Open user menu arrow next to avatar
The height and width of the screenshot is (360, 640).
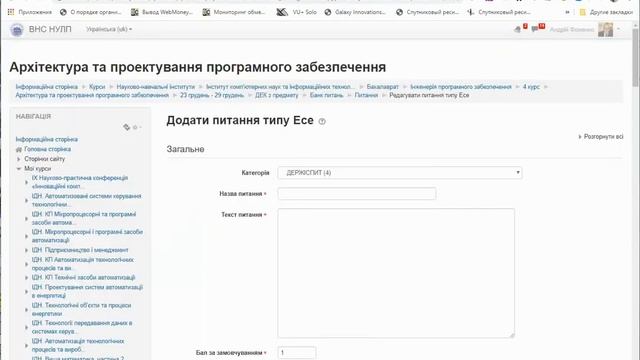618,29
